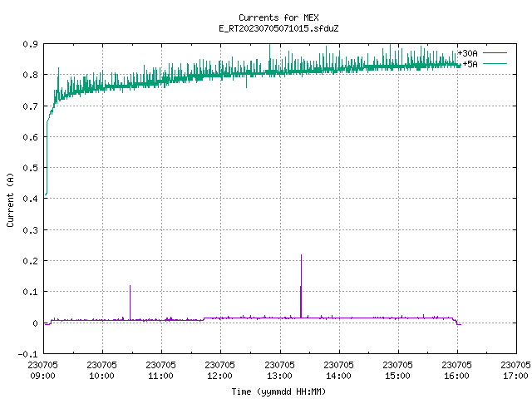This screenshot has height=399, width=532.
Task: Click the tallest purple spike near 13:20
Action: tap(301, 286)
